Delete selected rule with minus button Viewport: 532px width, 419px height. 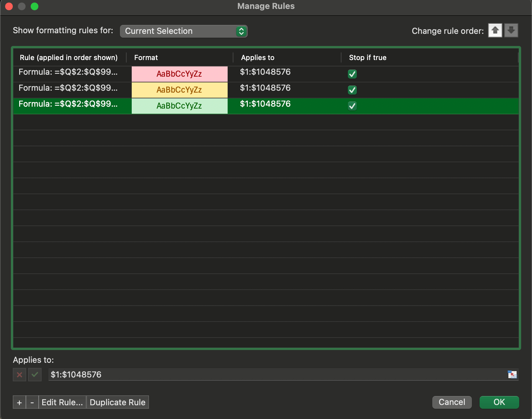[x=32, y=402]
